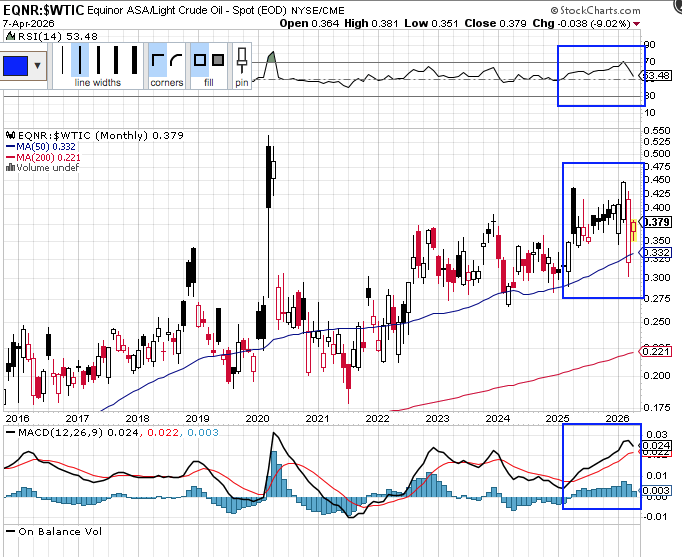Image resolution: width=682 pixels, height=557 pixels.
Task: Click the MACD histogram value 0.003 in the legend
Action: [x=203, y=433]
